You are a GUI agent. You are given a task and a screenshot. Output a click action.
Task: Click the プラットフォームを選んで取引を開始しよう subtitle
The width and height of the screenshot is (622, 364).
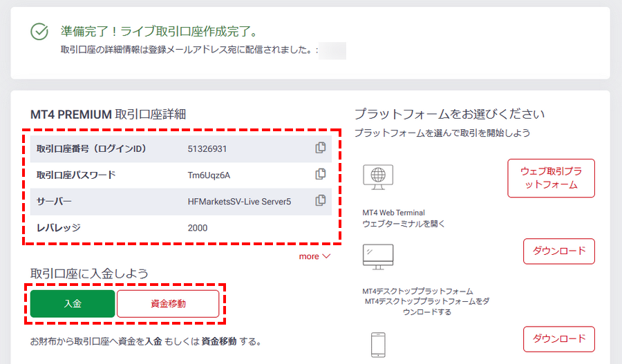click(442, 133)
